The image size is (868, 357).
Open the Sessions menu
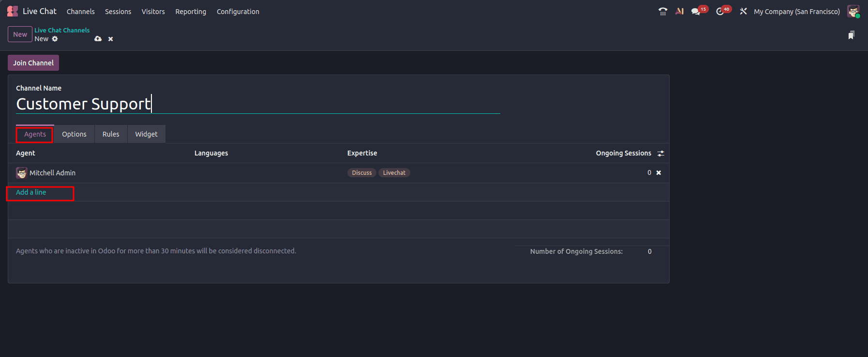coord(118,12)
